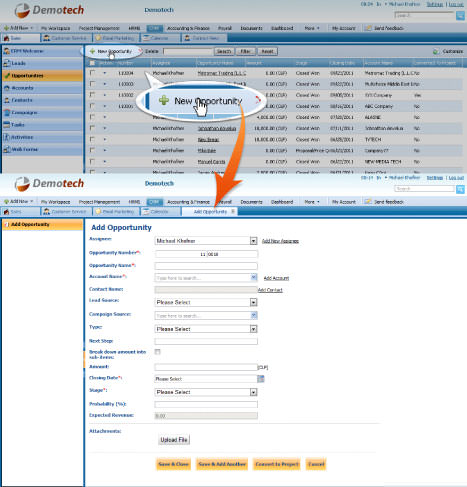The height and width of the screenshot is (487, 467).
Task: Open the calendar picker beside Closing Date
Action: coord(261,379)
